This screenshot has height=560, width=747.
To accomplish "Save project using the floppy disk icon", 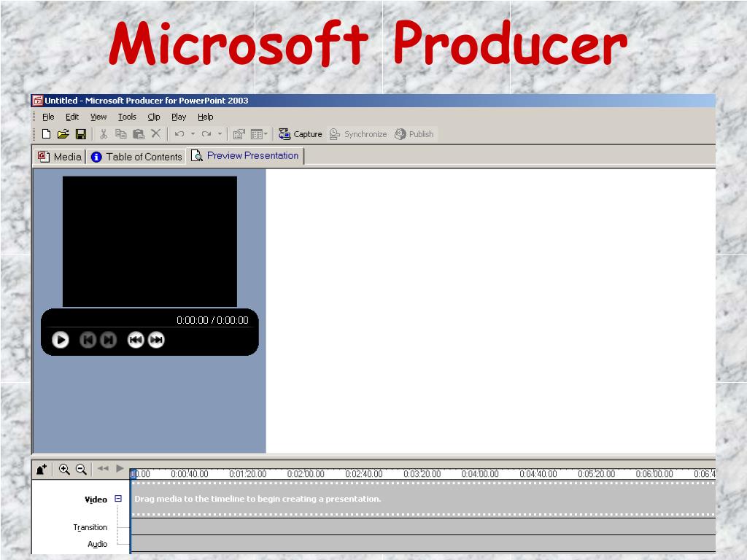I will point(81,134).
